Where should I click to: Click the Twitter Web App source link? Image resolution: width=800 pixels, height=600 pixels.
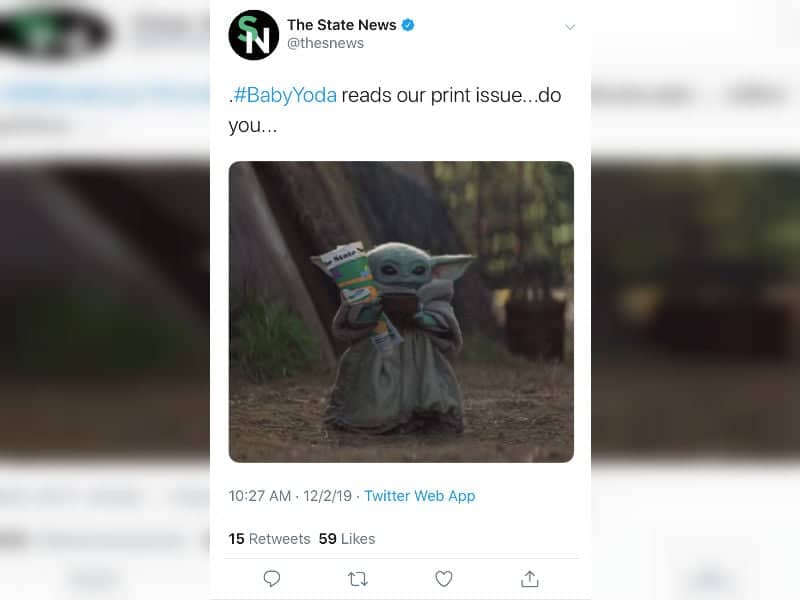419,496
